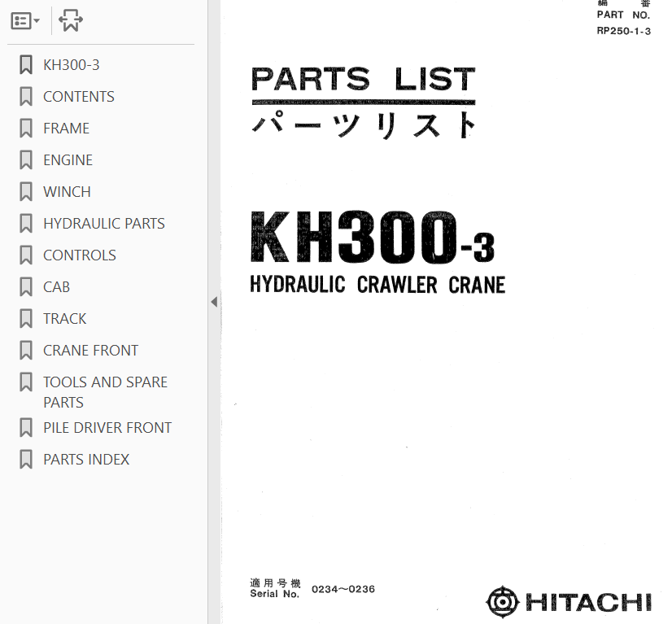The width and height of the screenshot is (672, 624).
Task: Jump to the PILE DRIVER FRONT bookmark
Action: (107, 428)
